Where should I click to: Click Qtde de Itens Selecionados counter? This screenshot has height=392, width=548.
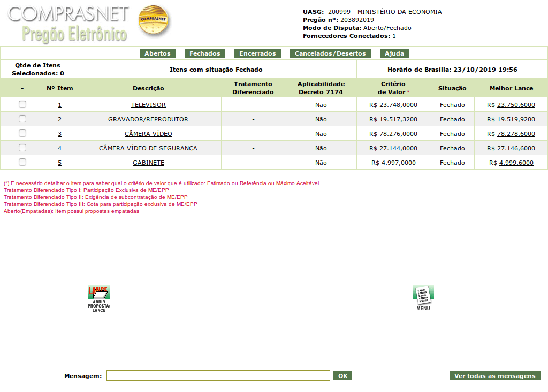point(38,69)
